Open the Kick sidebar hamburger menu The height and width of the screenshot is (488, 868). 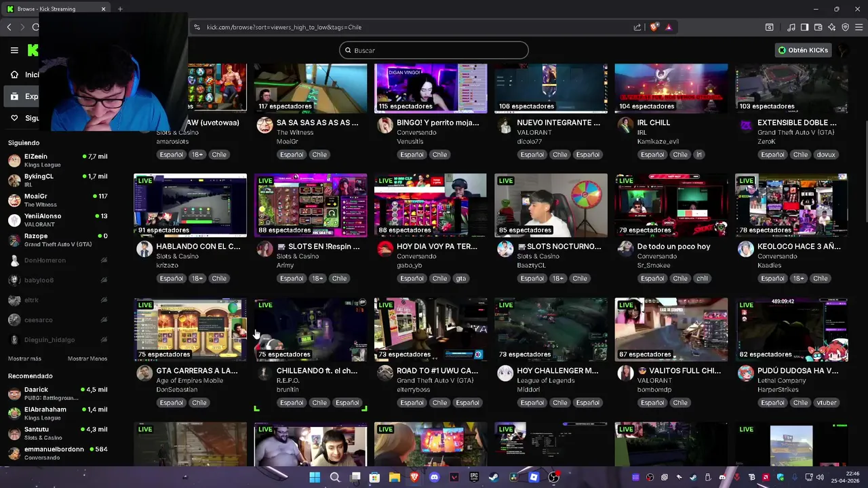pyautogui.click(x=14, y=50)
